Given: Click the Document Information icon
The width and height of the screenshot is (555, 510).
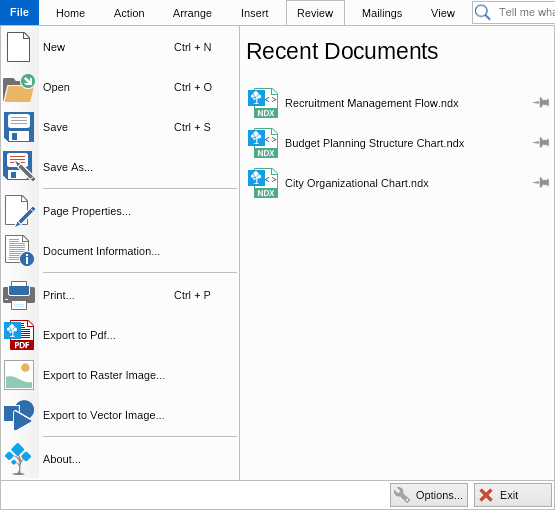Looking at the screenshot, I should [x=19, y=251].
